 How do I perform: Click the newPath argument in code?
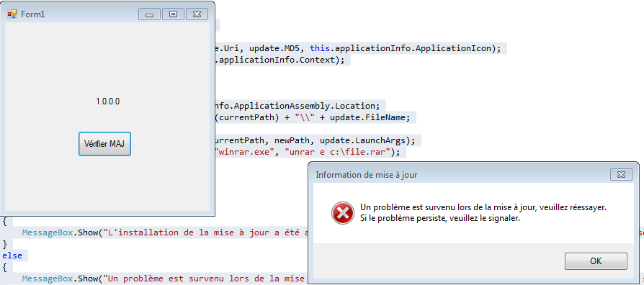point(292,140)
